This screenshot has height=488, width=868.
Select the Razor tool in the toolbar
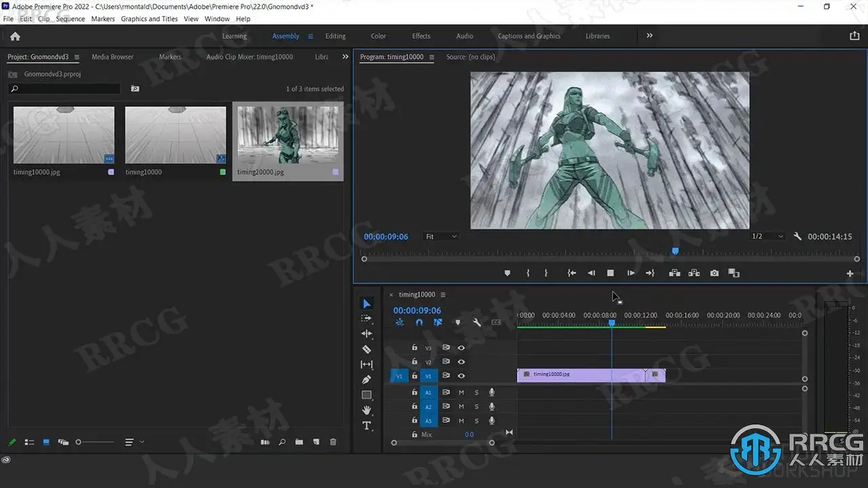point(366,349)
